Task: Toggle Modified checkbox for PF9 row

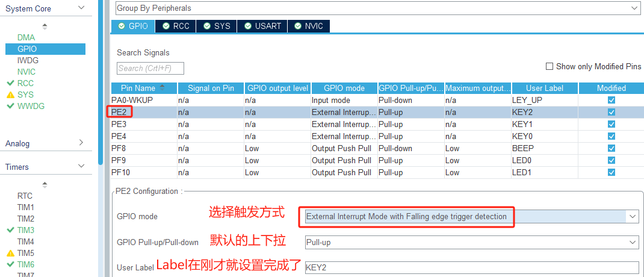Action: [x=611, y=160]
